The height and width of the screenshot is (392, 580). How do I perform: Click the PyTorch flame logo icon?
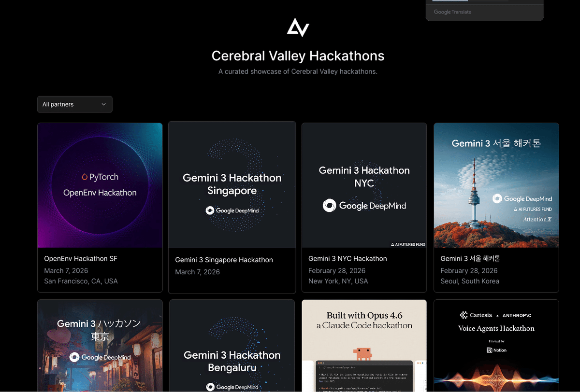(85, 177)
